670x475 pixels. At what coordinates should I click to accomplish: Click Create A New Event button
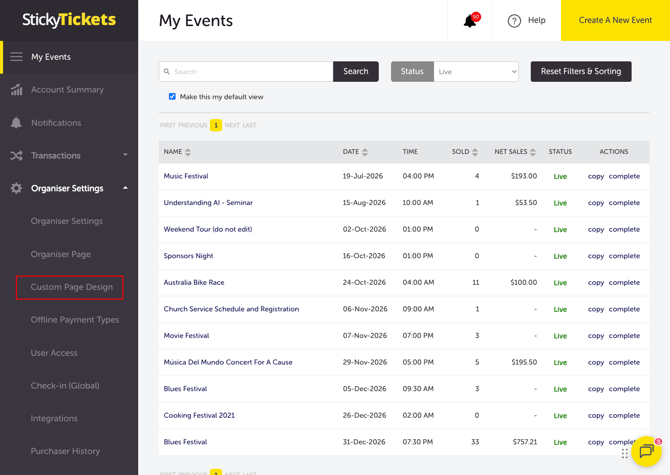(x=615, y=20)
